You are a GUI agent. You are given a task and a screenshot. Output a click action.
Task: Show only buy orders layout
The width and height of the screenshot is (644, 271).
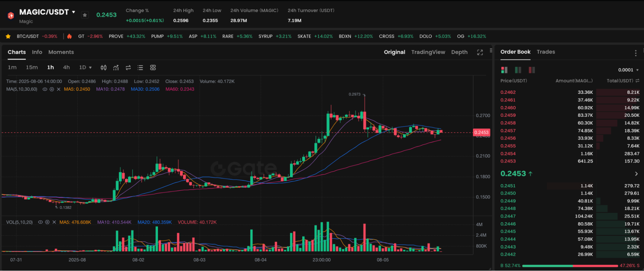click(x=518, y=70)
